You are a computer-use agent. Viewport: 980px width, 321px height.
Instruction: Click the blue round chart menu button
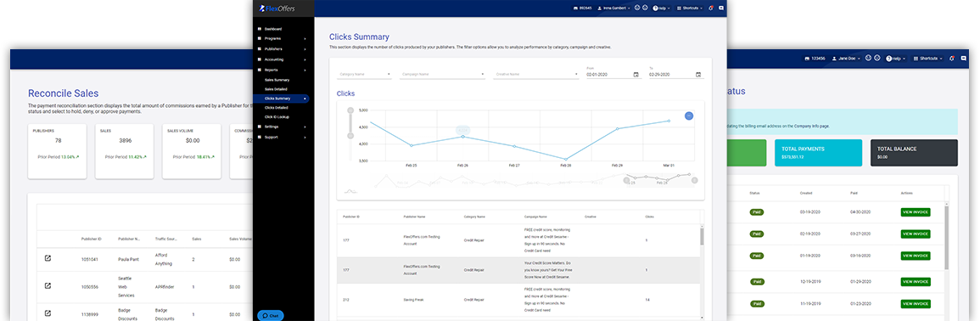click(689, 115)
